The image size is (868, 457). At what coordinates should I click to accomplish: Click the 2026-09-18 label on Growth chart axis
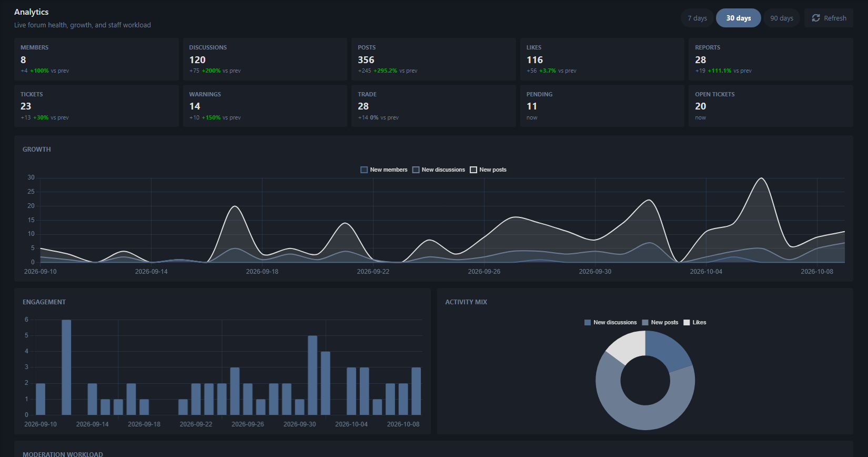click(x=262, y=272)
